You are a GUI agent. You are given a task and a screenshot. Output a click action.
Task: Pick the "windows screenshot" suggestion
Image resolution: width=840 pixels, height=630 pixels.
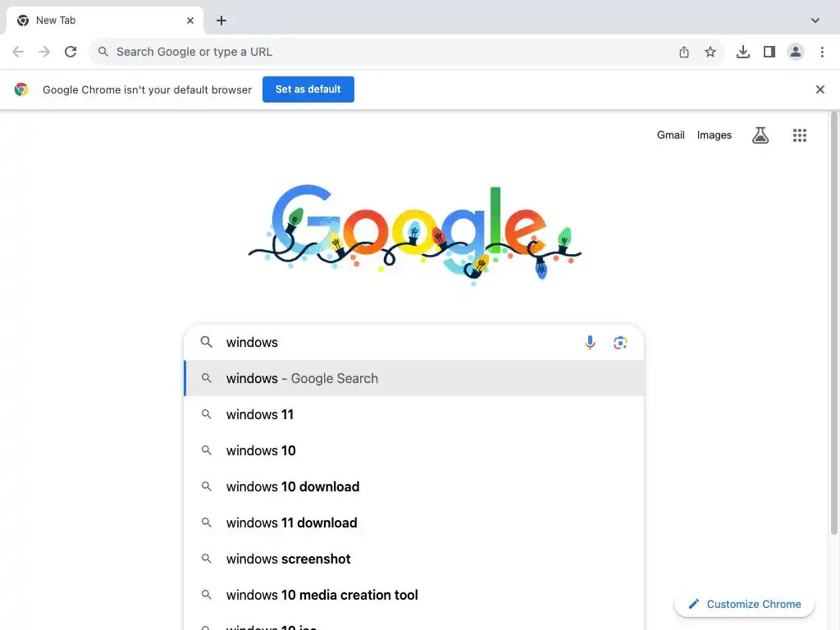coord(289,559)
